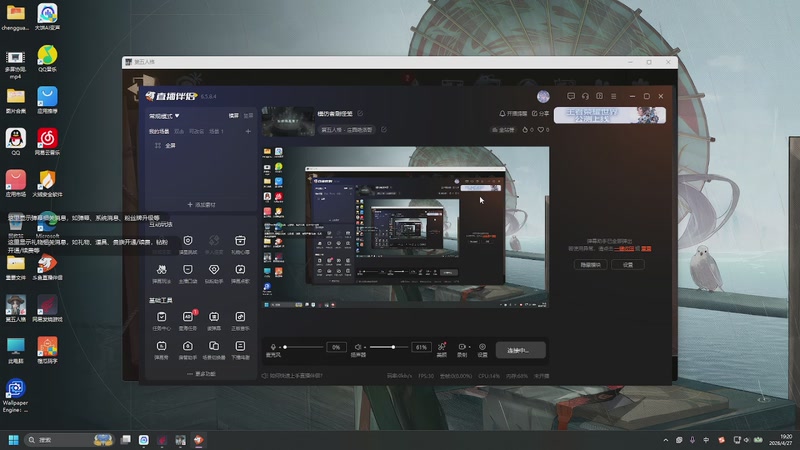Click the stream preview canvas
800x450 pixels.
406,227
